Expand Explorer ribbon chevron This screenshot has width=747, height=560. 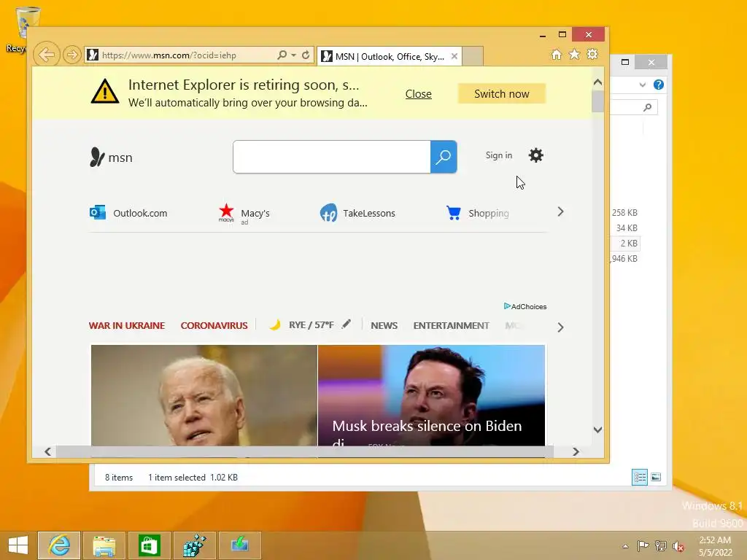(643, 85)
